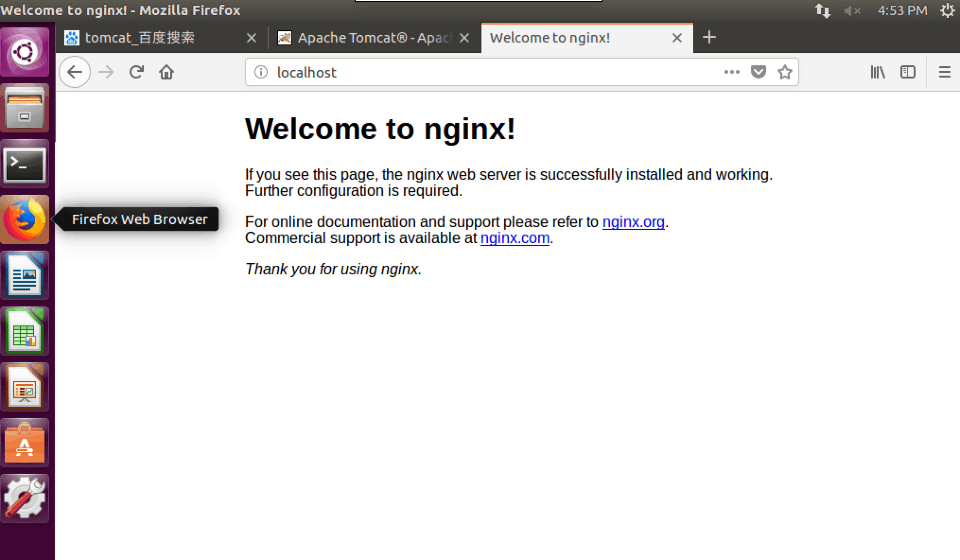Image resolution: width=960 pixels, height=560 pixels.
Task: Launch LibreOffice Impress from the dock
Action: [x=25, y=387]
